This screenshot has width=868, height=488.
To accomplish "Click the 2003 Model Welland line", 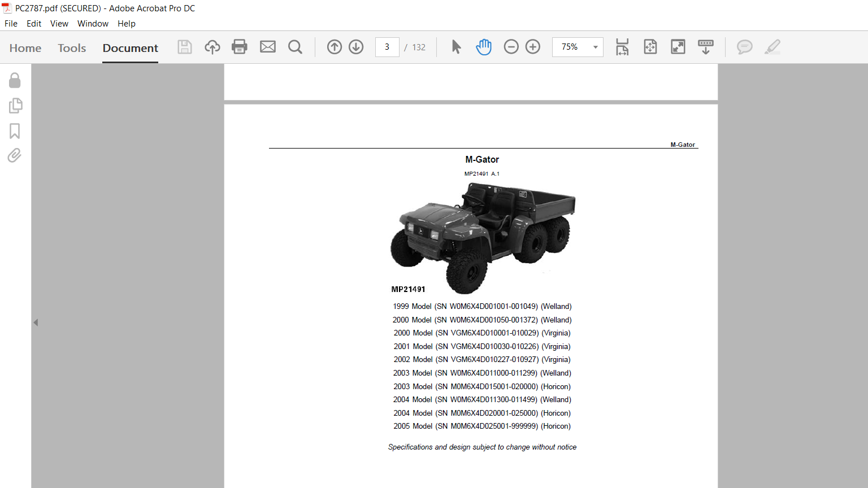I will coord(482,373).
